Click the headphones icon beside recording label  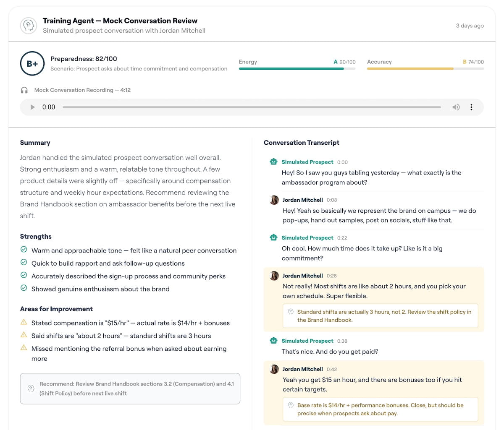pyautogui.click(x=24, y=90)
